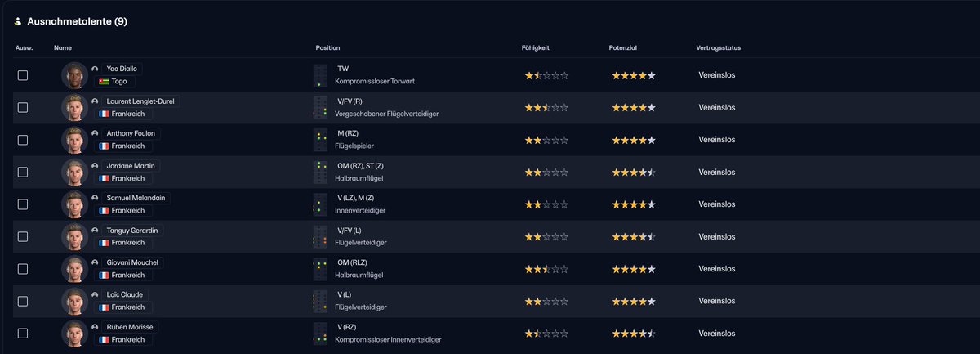Click the Ausnahmetalente section header icon

18,21
